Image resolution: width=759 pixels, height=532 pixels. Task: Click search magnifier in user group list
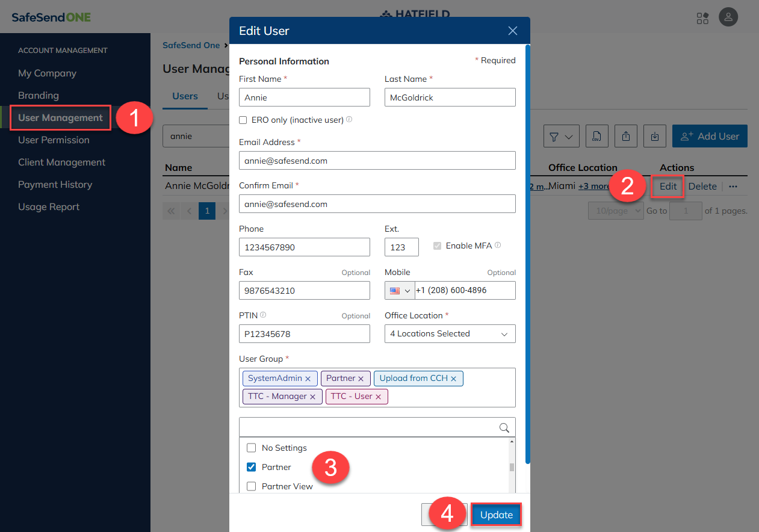[504, 427]
